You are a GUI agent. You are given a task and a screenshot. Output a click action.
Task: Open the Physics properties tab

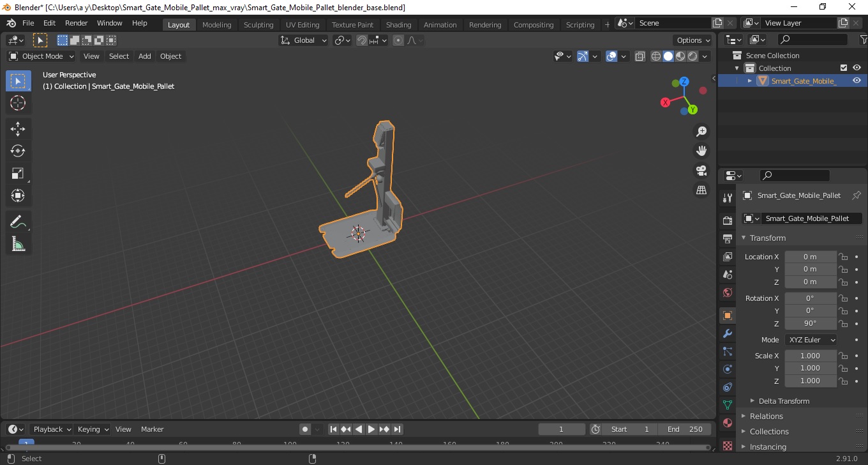tap(727, 369)
